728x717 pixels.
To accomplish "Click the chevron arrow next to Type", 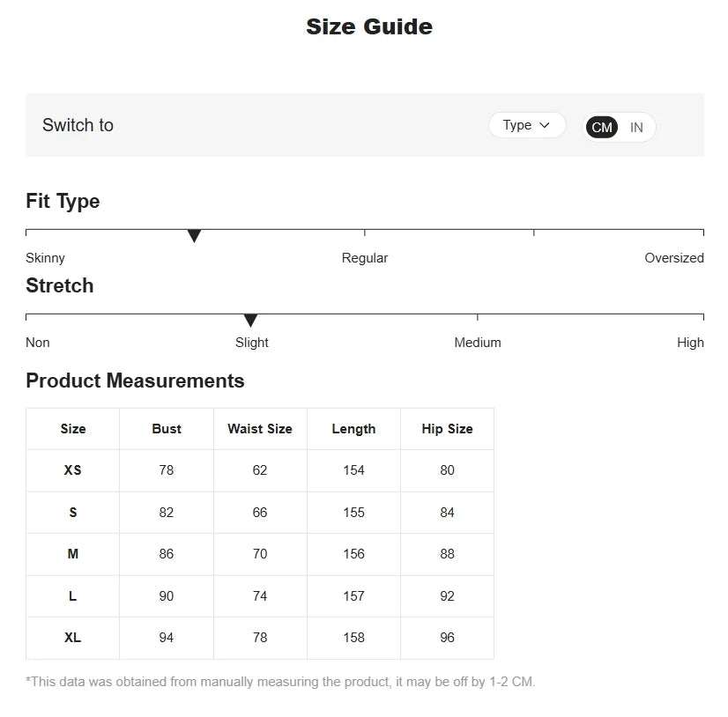I will [x=544, y=125].
